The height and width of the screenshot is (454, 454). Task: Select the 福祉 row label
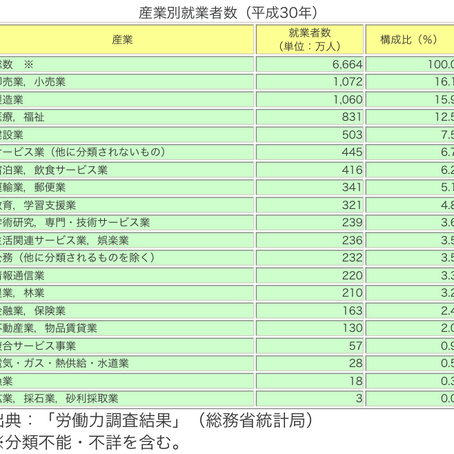[34, 117]
